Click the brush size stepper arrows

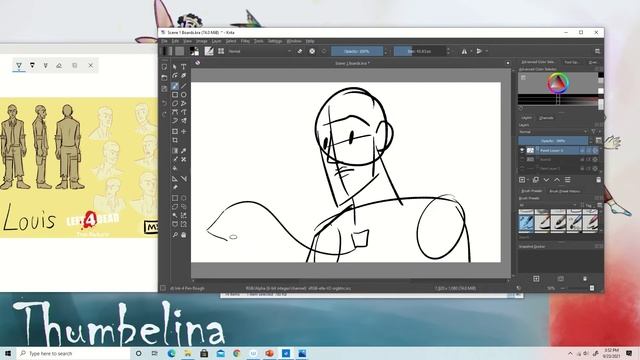448,51
